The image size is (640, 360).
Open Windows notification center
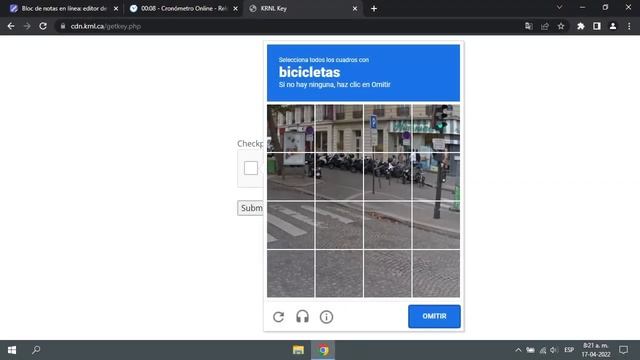[623, 350]
